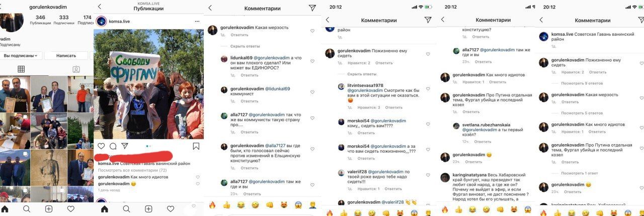Viewport: 644px width, 216px height.
Task: Expand Посмотреть 9 ответов replies
Action: point(582,83)
